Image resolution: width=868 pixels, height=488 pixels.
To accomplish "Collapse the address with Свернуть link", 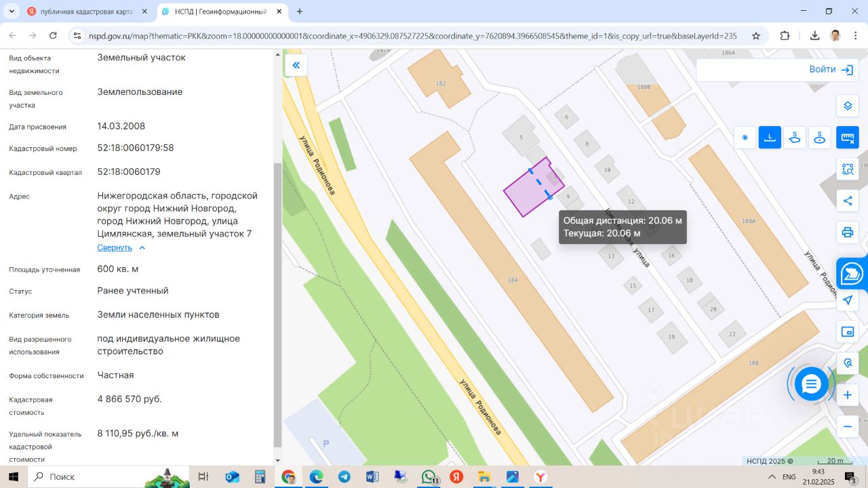I will click(x=115, y=247).
